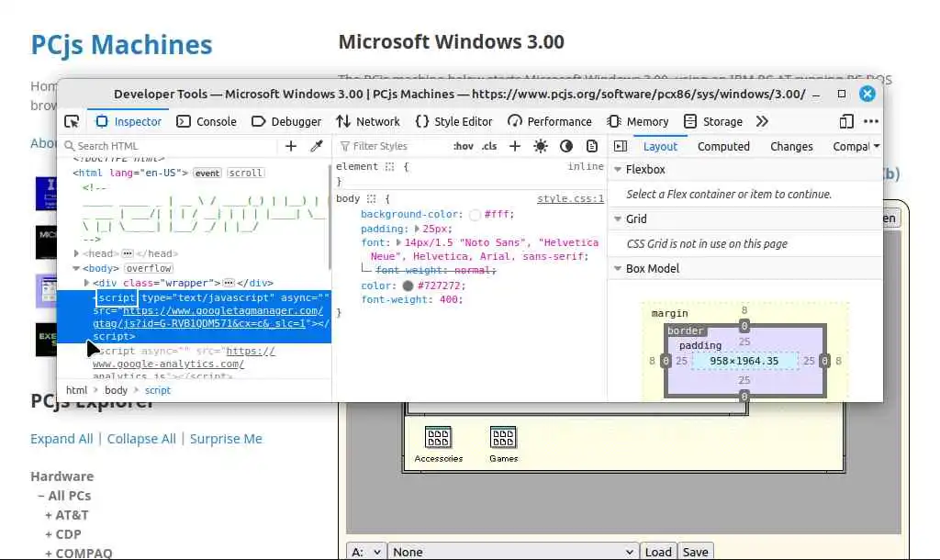The width and height of the screenshot is (940, 560).
Task: Click the overflow badge on body
Action: tap(149, 268)
